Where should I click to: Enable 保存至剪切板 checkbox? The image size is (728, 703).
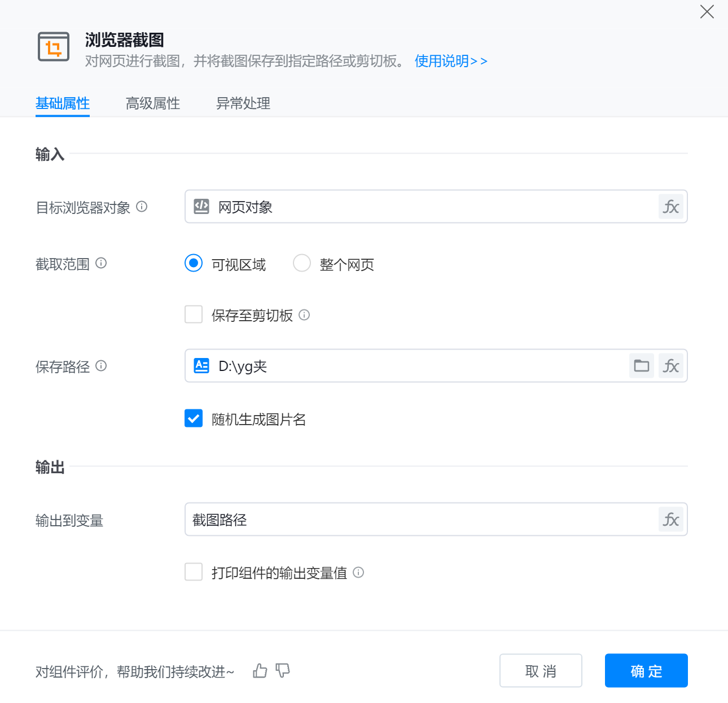pos(194,315)
